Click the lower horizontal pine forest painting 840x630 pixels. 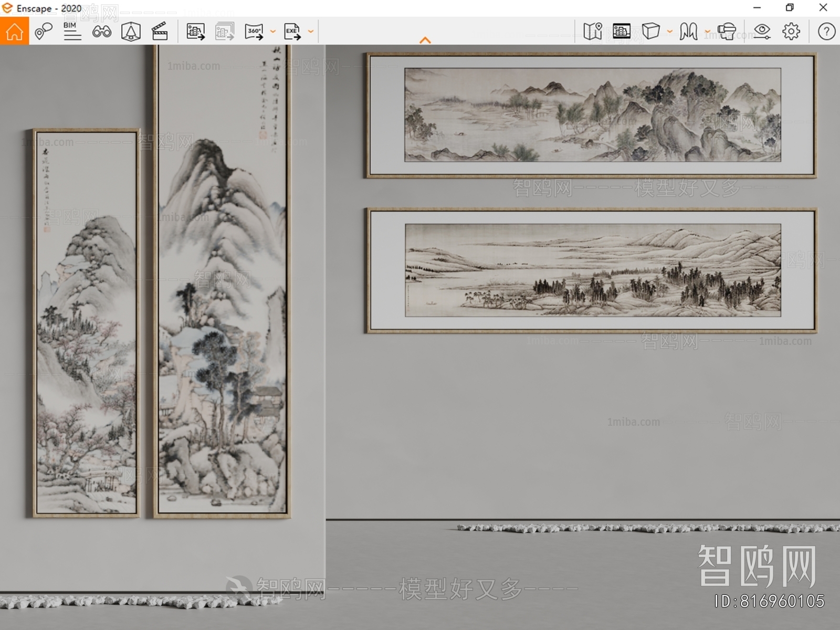click(x=591, y=270)
